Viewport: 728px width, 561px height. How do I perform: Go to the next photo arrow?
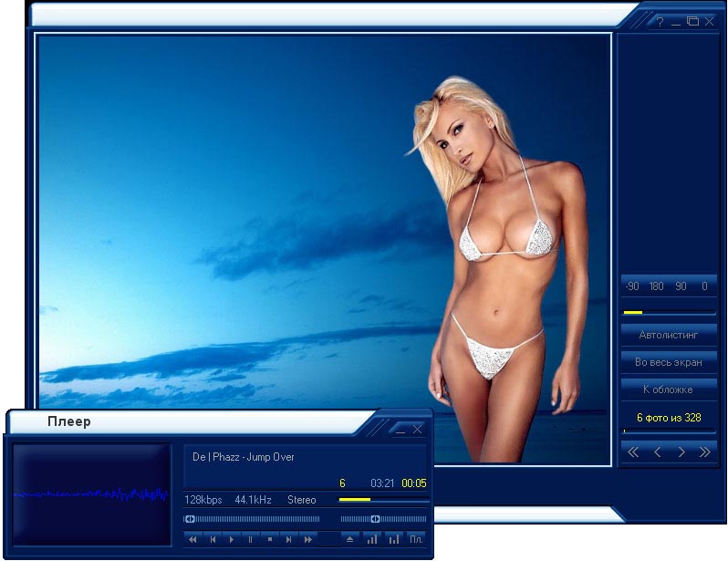pyautogui.click(x=681, y=452)
